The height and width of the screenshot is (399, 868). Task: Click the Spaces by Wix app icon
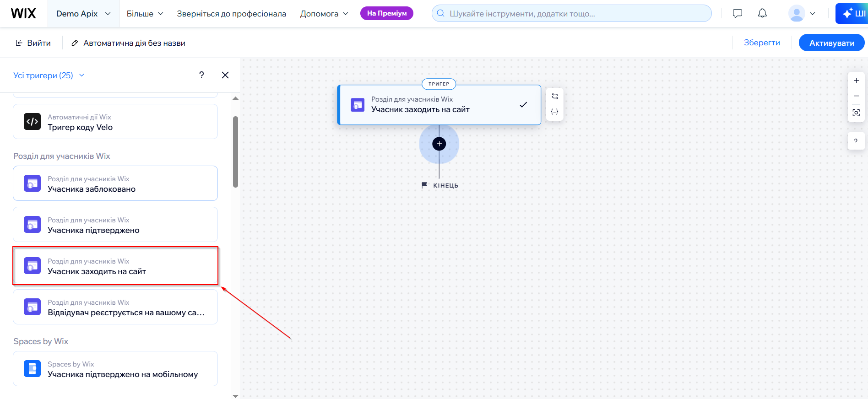pos(32,369)
